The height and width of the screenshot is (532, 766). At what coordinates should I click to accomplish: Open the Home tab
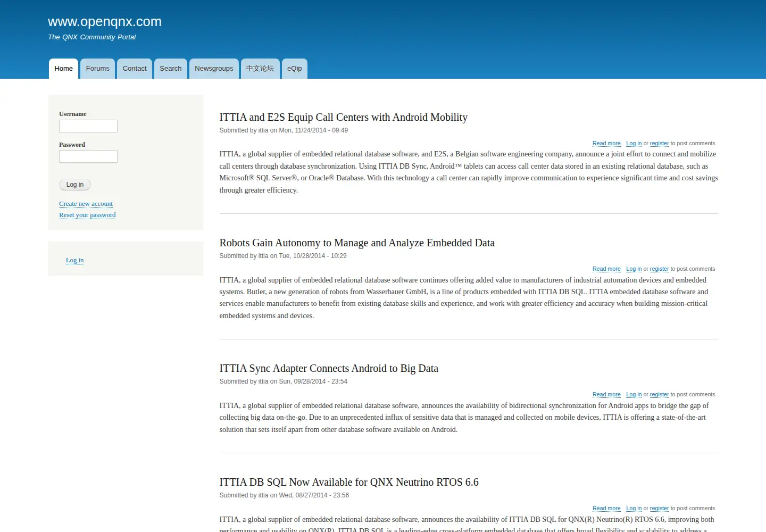click(x=63, y=69)
